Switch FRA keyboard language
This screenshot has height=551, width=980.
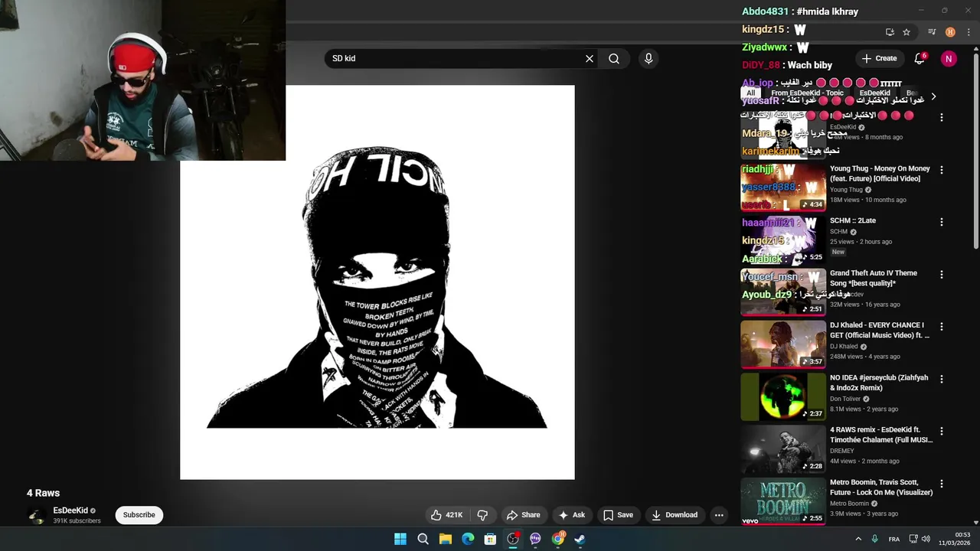tap(894, 539)
